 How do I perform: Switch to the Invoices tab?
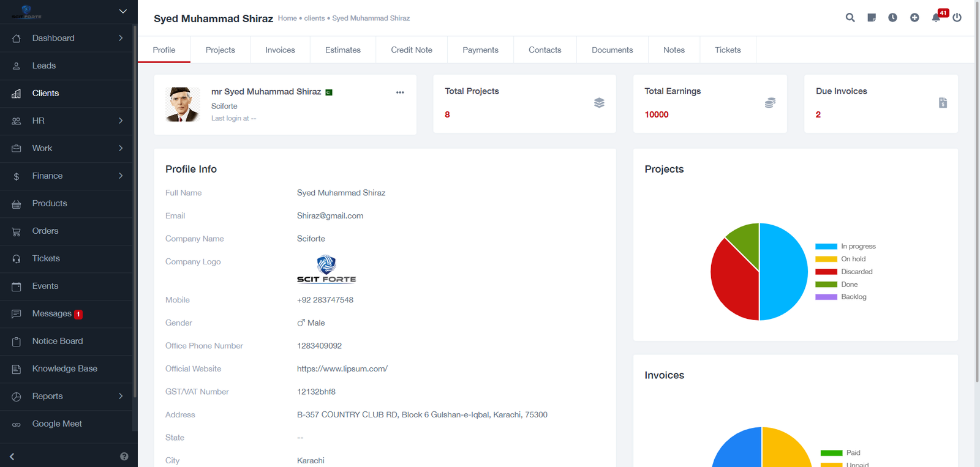(280, 50)
